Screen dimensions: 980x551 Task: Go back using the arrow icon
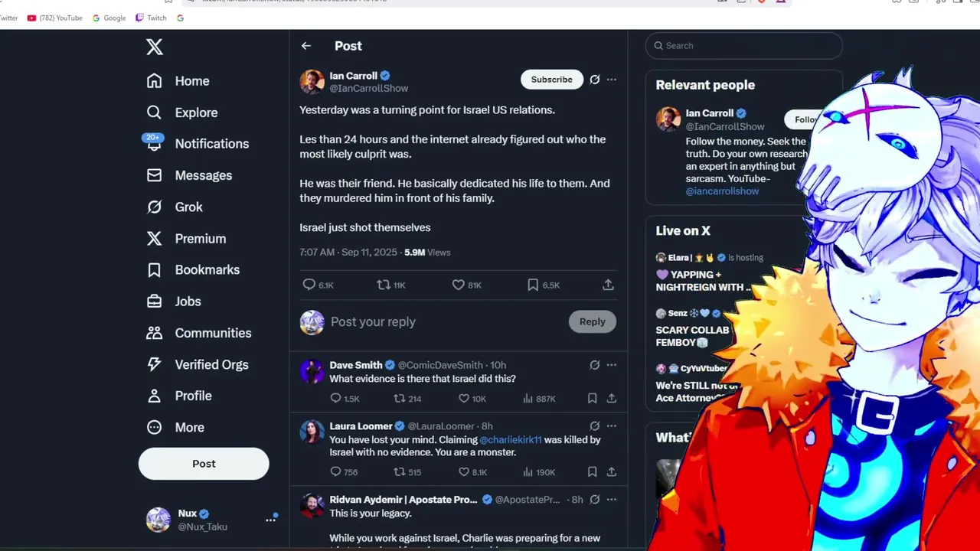click(306, 46)
